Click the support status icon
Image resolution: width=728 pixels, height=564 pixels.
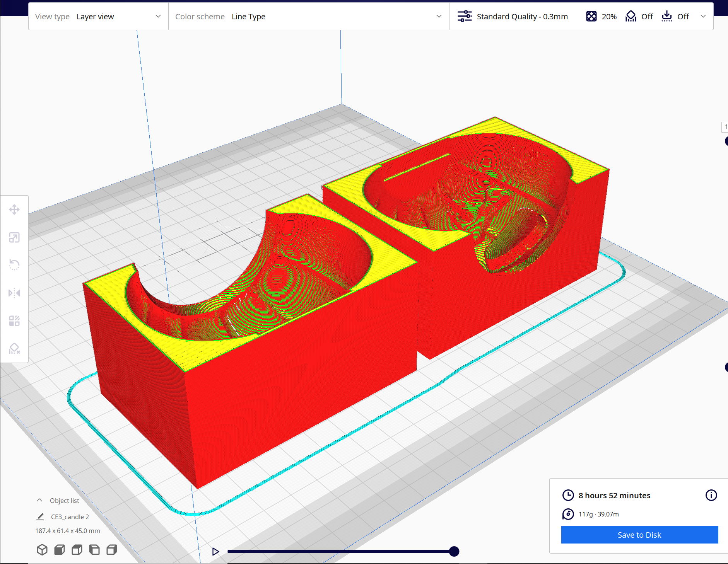point(631,16)
